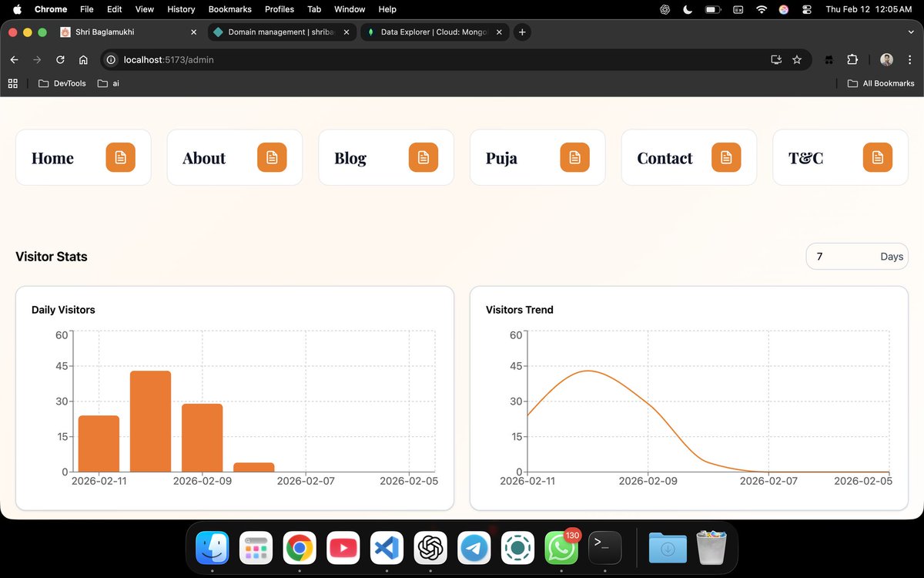The height and width of the screenshot is (578, 924).
Task: Open the Chrome three-dot menu
Action: coord(909,59)
